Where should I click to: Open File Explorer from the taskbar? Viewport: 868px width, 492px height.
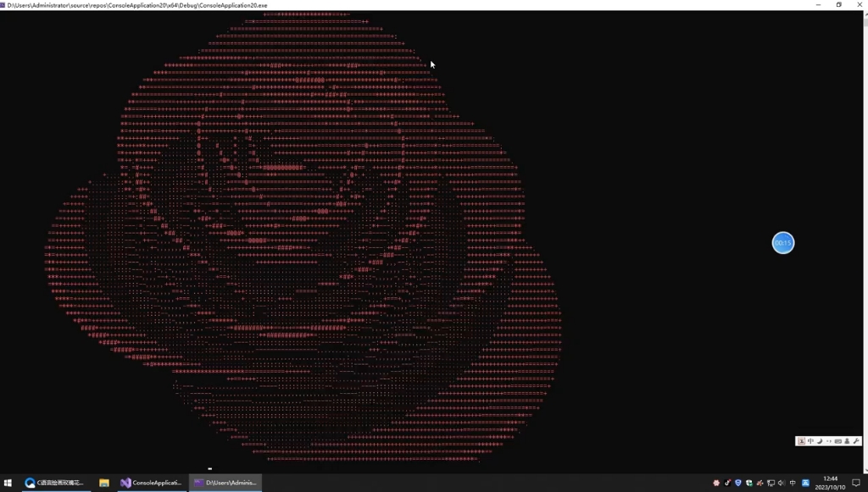point(104,483)
